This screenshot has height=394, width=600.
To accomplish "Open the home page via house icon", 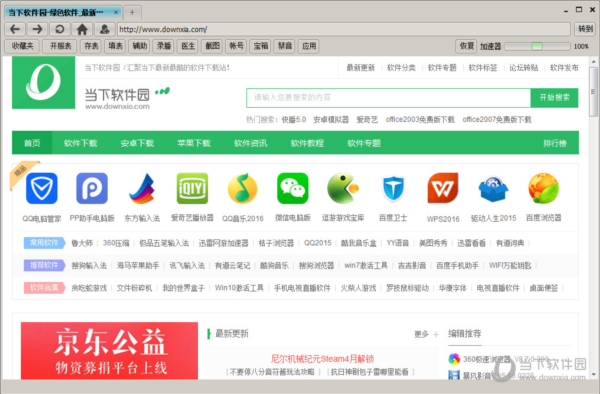I will (x=82, y=29).
